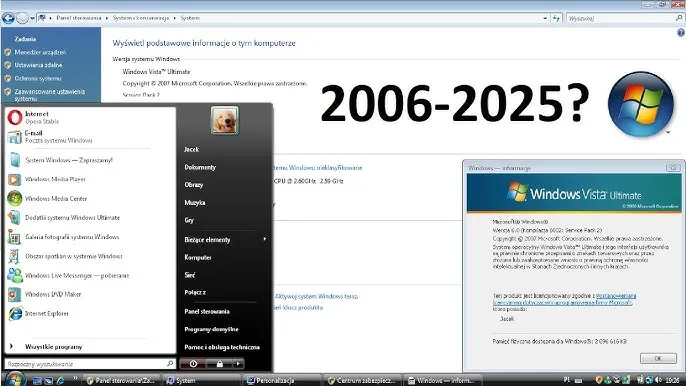Screen dimensions: 686x386
Task: Open Komputer from Start menu
Action: [x=198, y=257]
